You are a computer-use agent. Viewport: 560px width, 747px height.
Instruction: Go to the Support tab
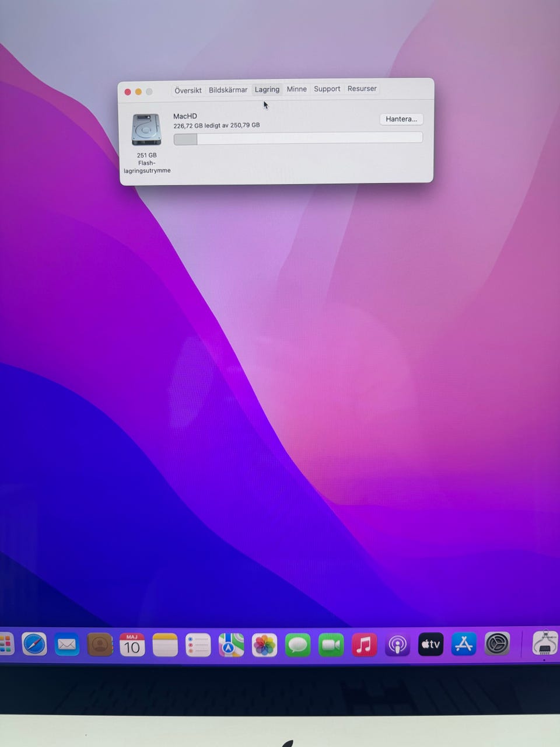327,89
